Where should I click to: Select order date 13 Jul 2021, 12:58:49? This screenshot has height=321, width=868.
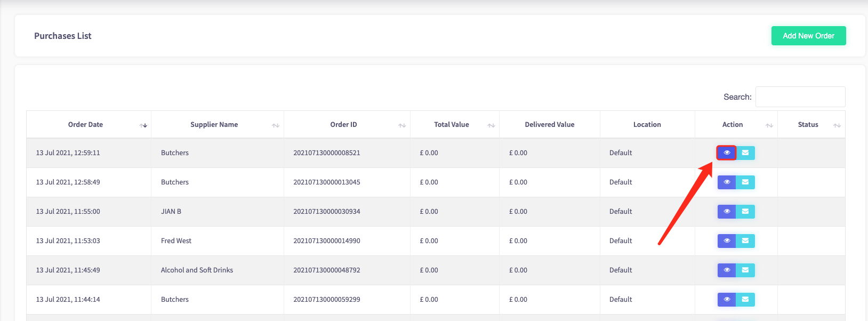[68, 182]
